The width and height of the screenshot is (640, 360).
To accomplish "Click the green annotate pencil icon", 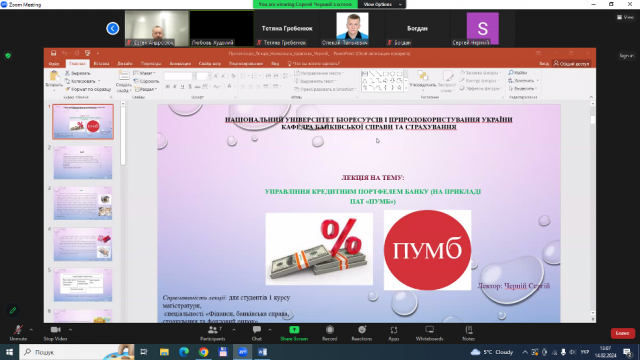I will pyautogui.click(x=13, y=310).
